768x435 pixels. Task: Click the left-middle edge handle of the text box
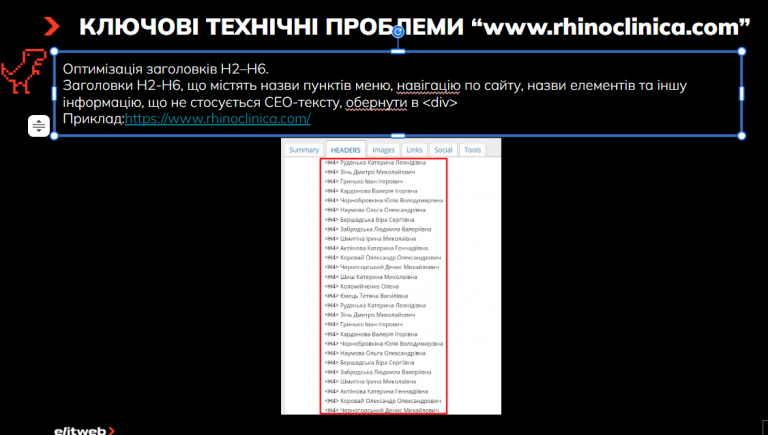pyautogui.click(x=54, y=94)
